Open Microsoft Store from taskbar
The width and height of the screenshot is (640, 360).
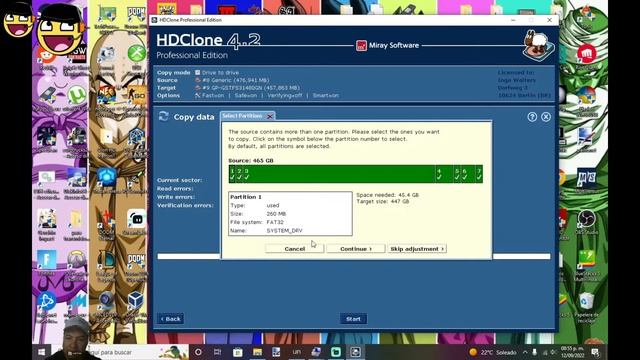[238, 352]
